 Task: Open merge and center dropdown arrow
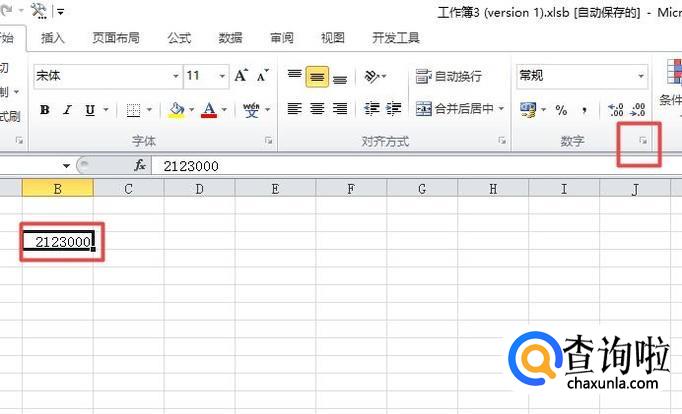(x=501, y=108)
